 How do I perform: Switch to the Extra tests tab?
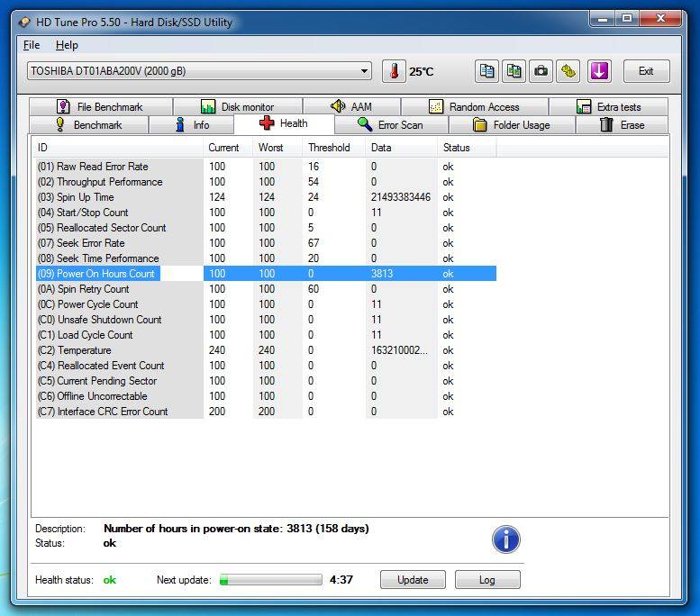coord(609,106)
